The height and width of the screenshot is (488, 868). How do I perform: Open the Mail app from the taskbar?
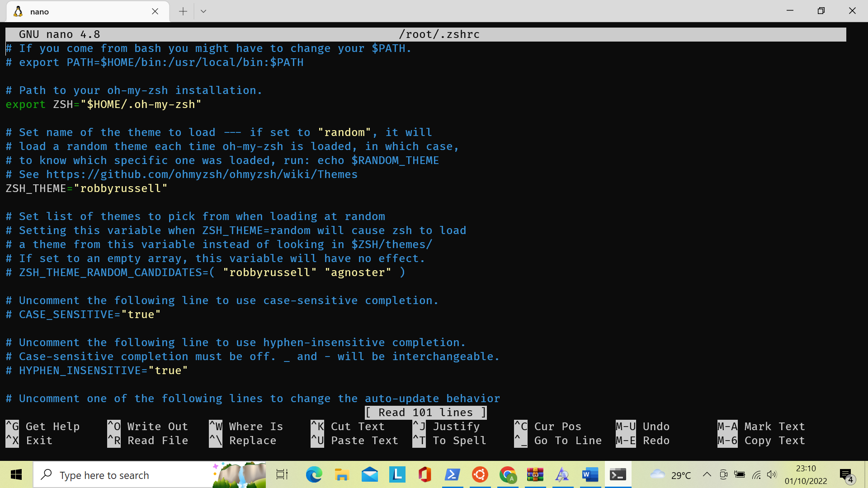[x=369, y=475]
